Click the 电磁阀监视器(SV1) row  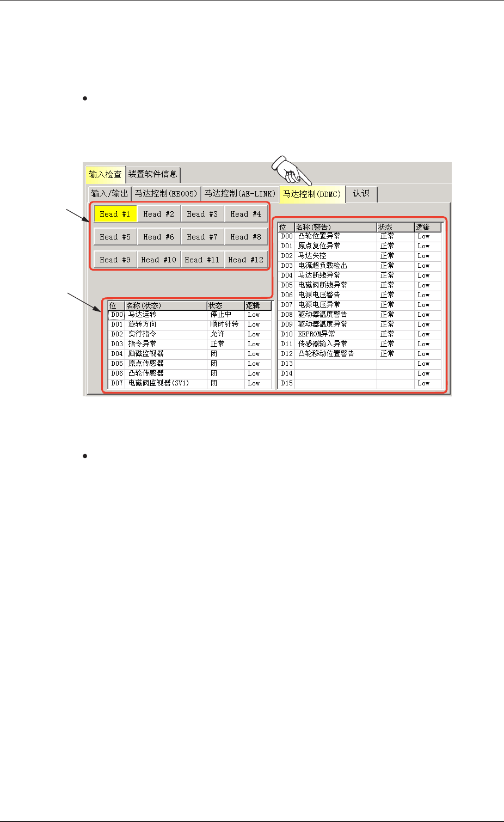click(x=189, y=383)
